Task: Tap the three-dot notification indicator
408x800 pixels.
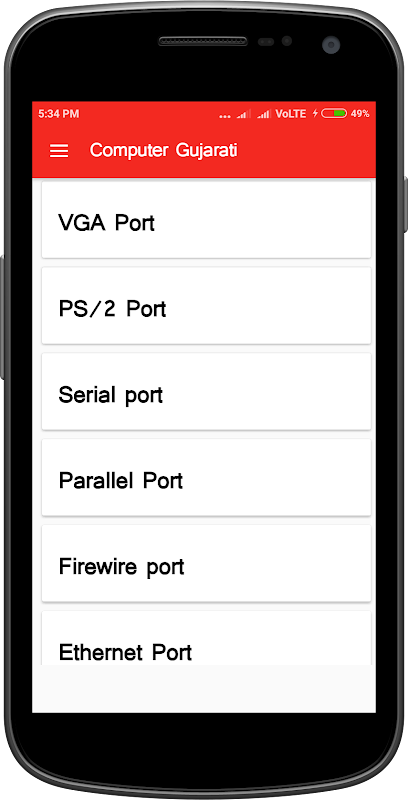Action: tap(225, 117)
